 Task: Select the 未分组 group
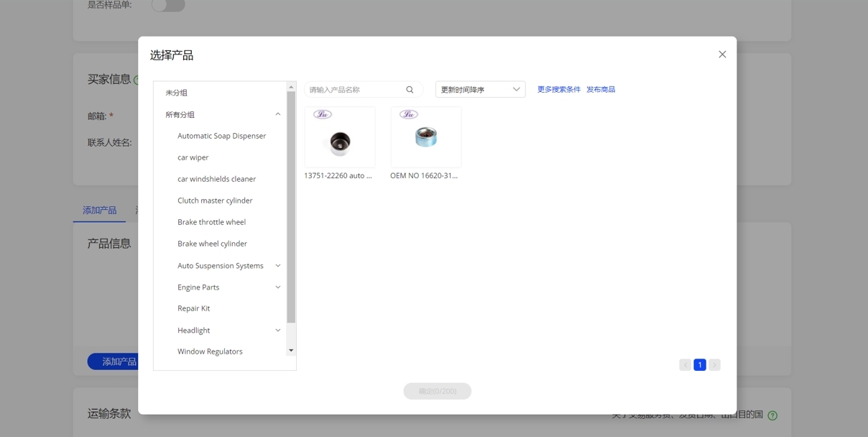(177, 93)
